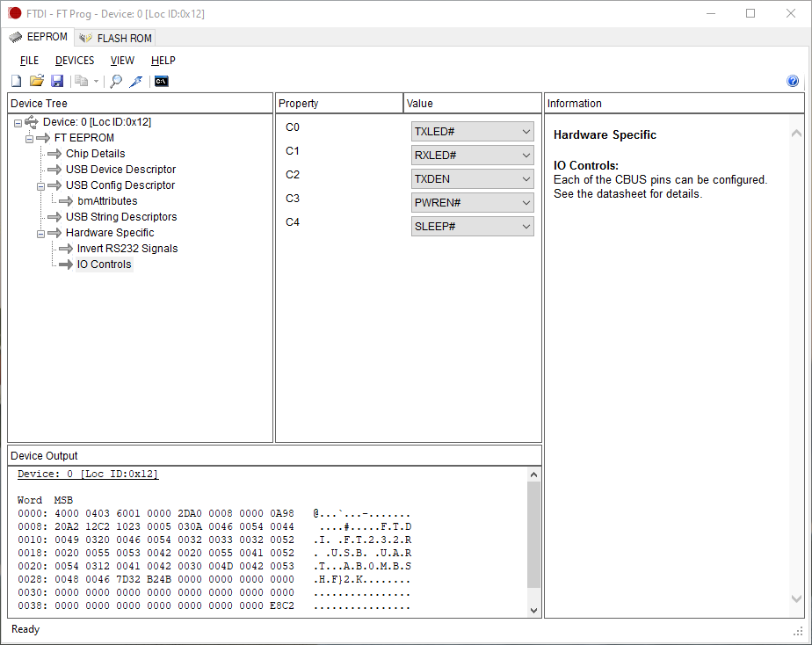Click the New template toolbar icon
Image resolution: width=812 pixels, height=645 pixels.
[16, 81]
